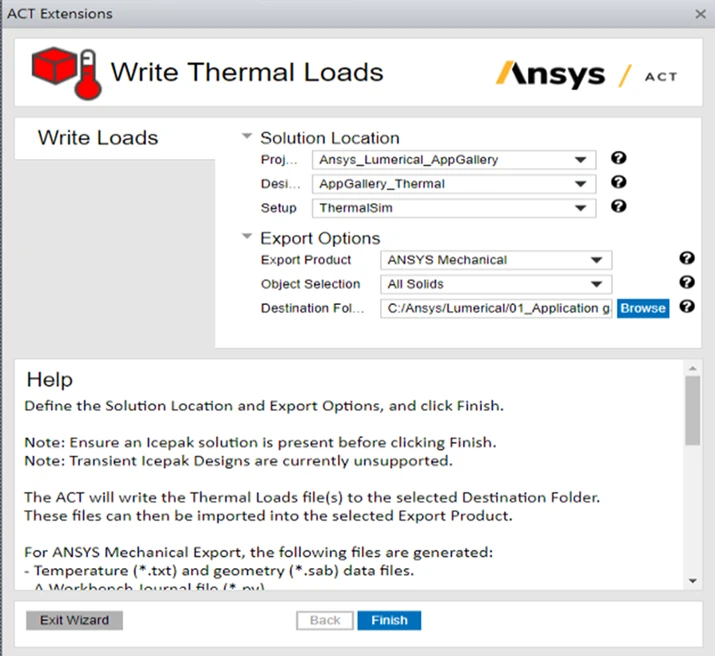This screenshot has height=656, width=715.
Task: Click the Export Options heading text
Action: tap(320, 238)
